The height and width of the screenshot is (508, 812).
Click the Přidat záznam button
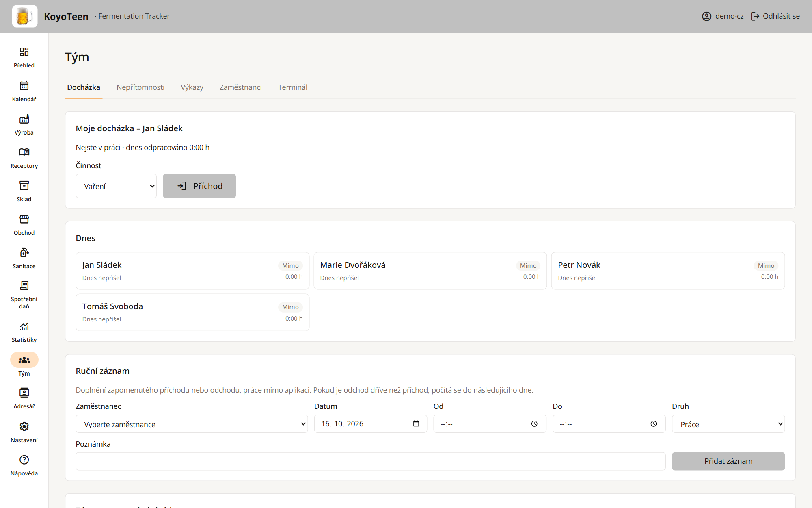coord(728,461)
